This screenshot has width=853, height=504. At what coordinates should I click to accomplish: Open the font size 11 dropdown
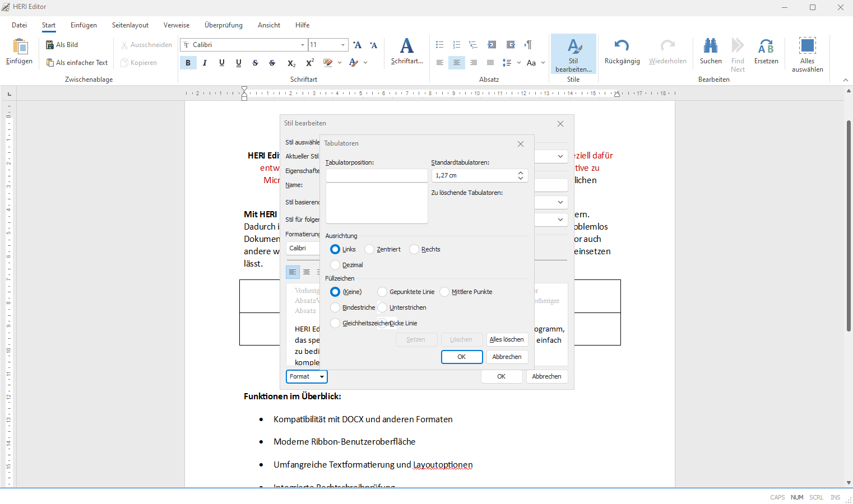pyautogui.click(x=343, y=45)
